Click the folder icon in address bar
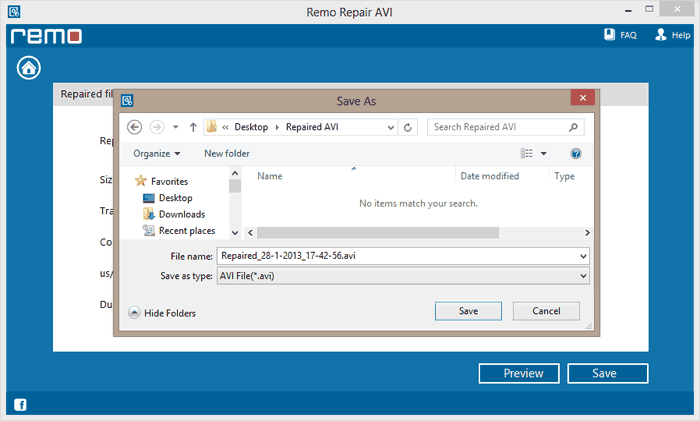The image size is (700, 421). coord(212,127)
